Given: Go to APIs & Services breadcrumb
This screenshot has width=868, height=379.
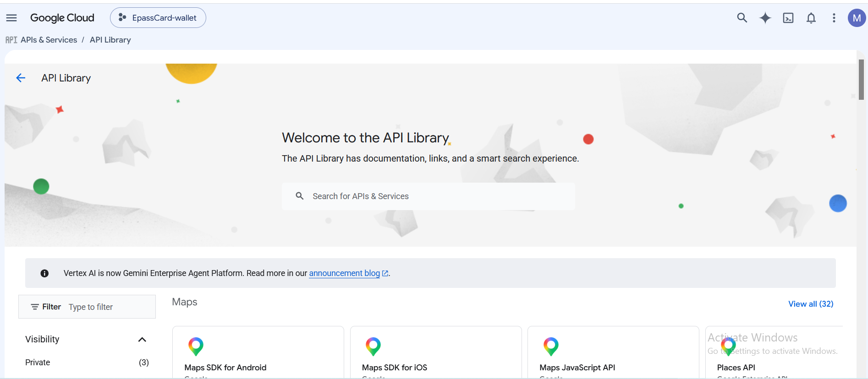Looking at the screenshot, I should point(49,40).
